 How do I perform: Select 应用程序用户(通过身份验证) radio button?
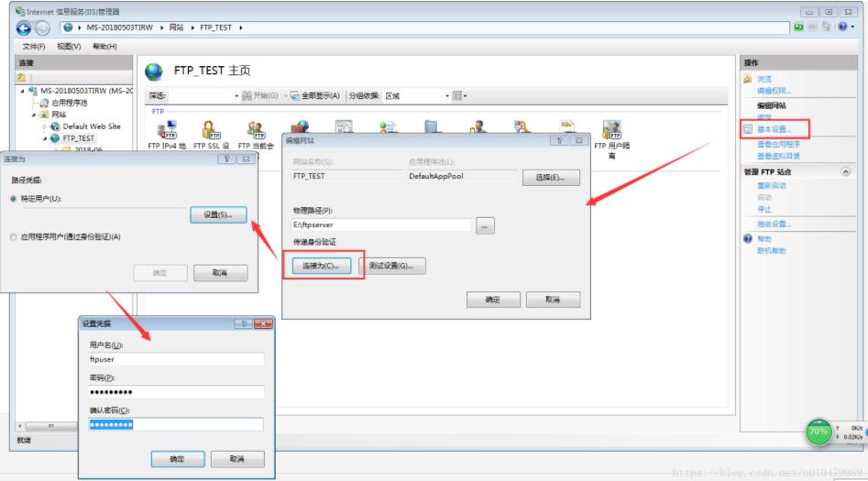13,237
